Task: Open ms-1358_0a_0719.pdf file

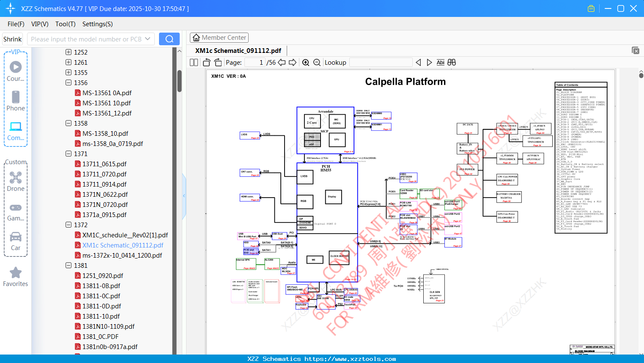Action: 113,143
